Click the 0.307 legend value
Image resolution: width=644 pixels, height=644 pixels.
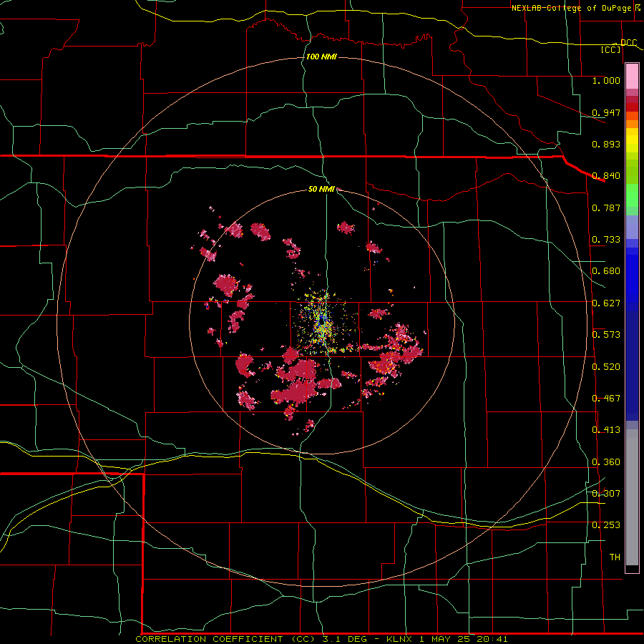click(606, 493)
